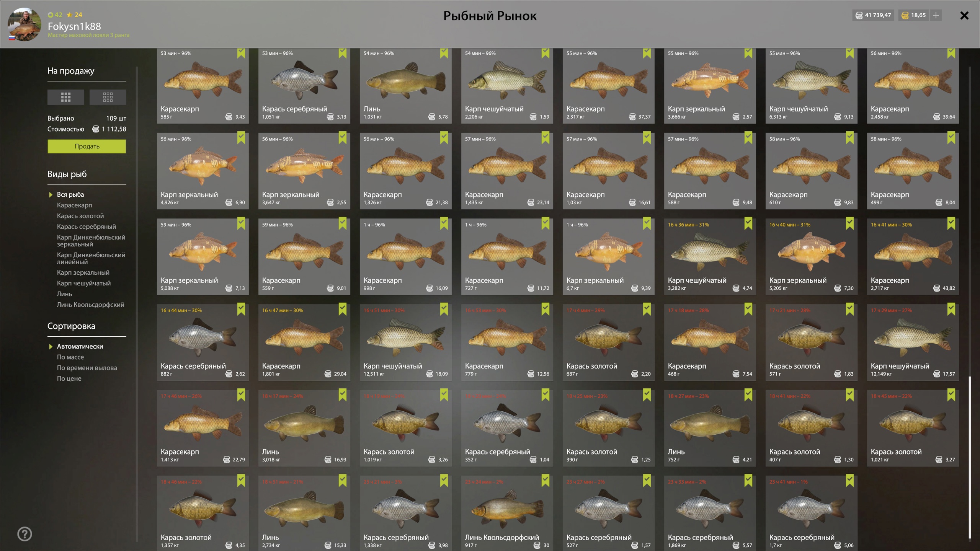Viewport: 980px width, 551px height.
Task: Click the vertical scrollbar thumb
Action: [x=970, y=457]
